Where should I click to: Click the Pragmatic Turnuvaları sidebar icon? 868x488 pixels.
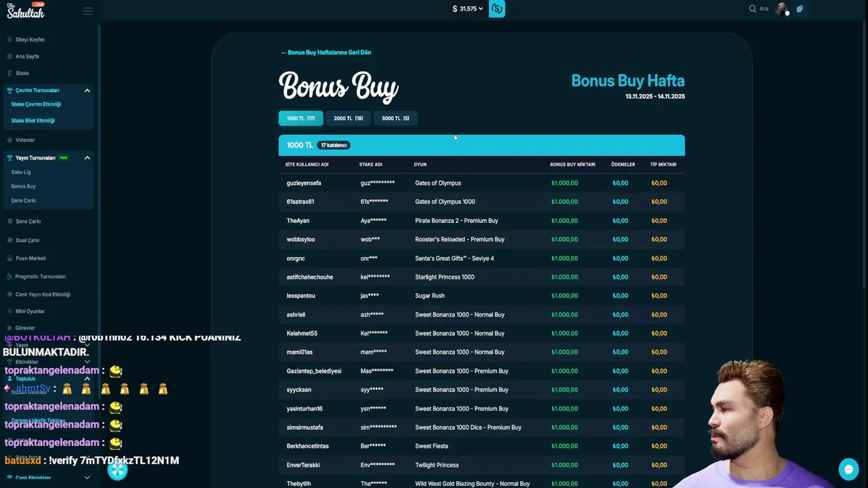pos(10,277)
